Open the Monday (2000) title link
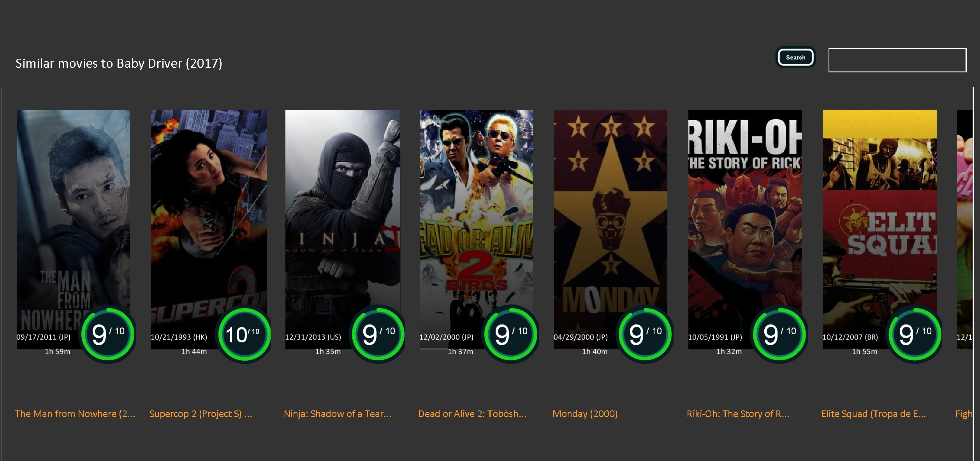The width and height of the screenshot is (980, 461). (585, 414)
